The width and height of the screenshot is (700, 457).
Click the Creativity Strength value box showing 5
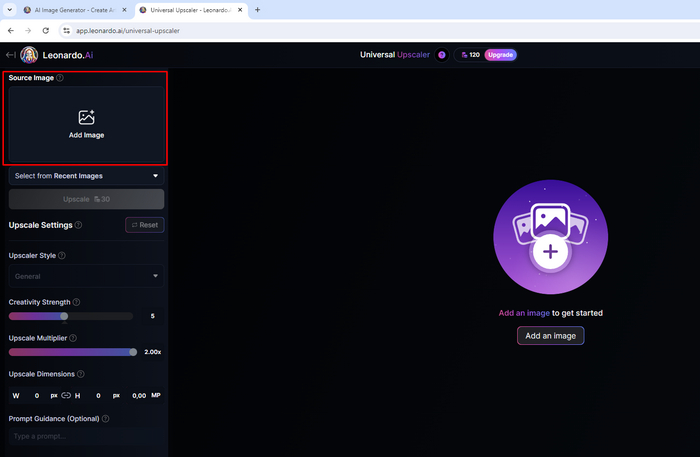tap(153, 316)
